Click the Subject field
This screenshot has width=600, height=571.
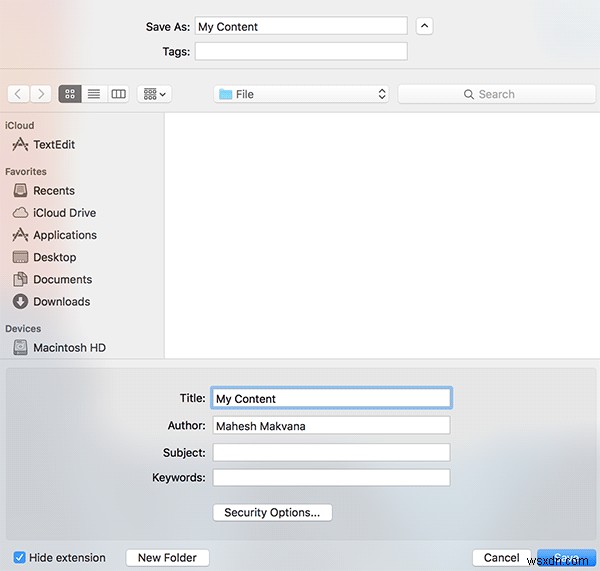click(331, 452)
